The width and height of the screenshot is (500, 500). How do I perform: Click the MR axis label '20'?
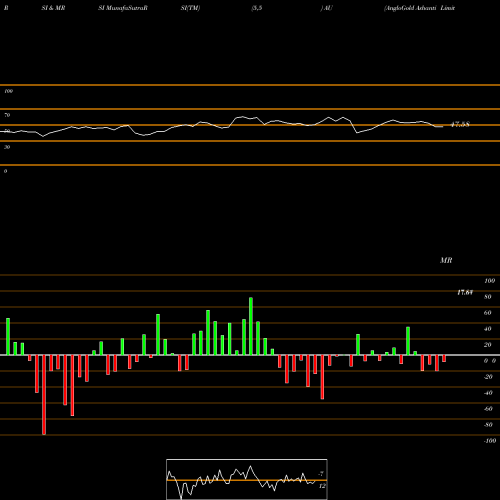[x=488, y=345]
